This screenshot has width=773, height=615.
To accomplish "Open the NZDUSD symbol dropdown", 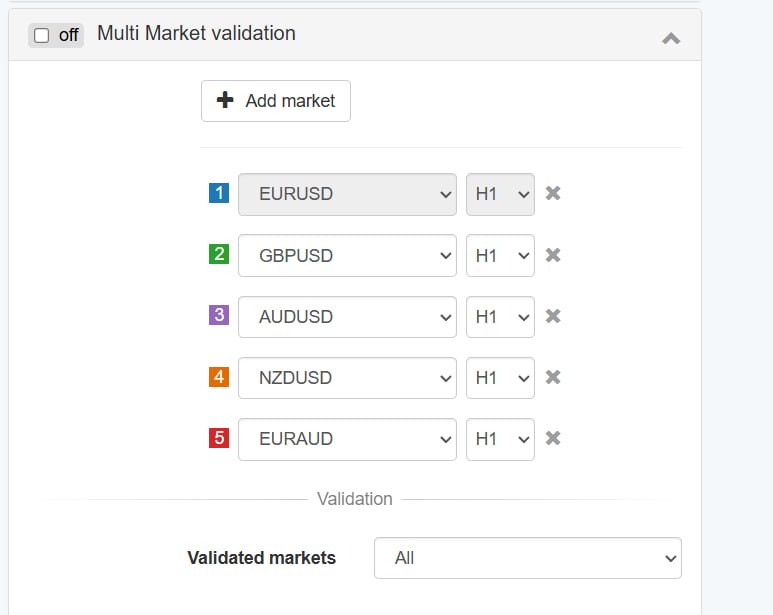I will point(347,378).
